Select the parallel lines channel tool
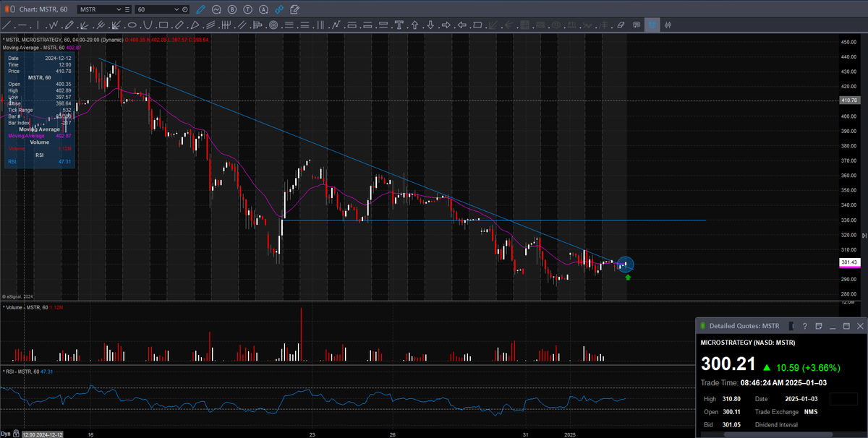Viewport: 868px width, 438px height. pos(242,25)
